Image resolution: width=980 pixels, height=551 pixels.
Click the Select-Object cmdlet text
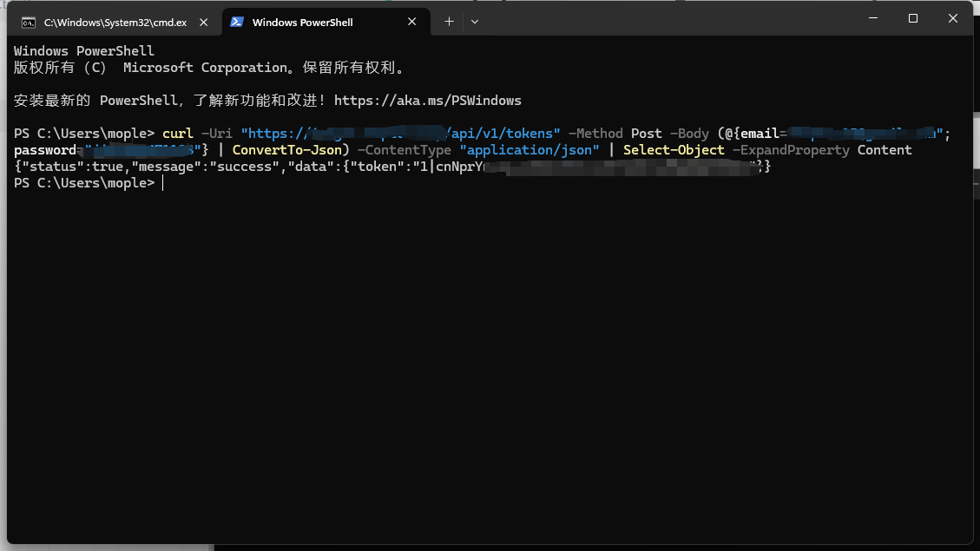tap(674, 150)
